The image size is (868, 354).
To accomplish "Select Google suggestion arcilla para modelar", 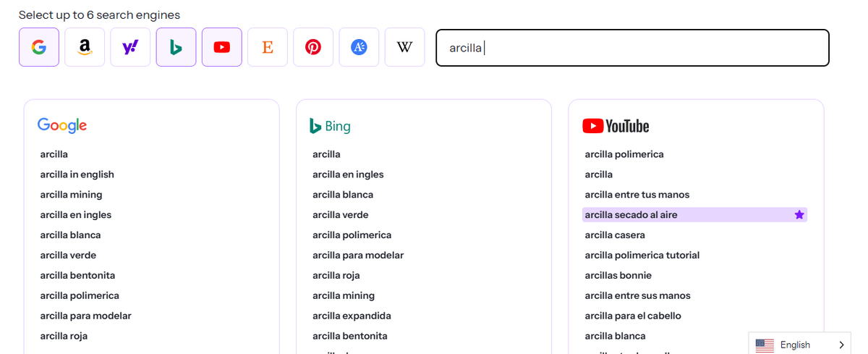I will (x=86, y=316).
